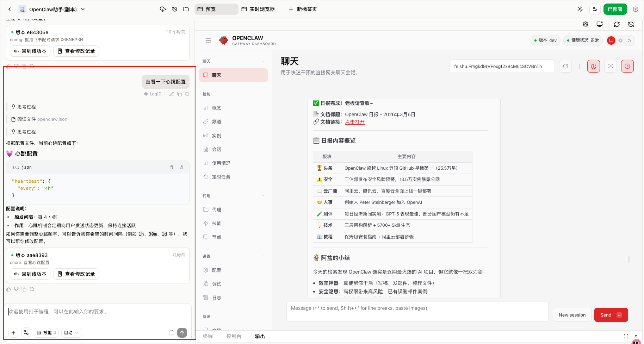Copy the reply below version aae8393
The height and width of the screenshot is (344, 644).
[x=24, y=289]
